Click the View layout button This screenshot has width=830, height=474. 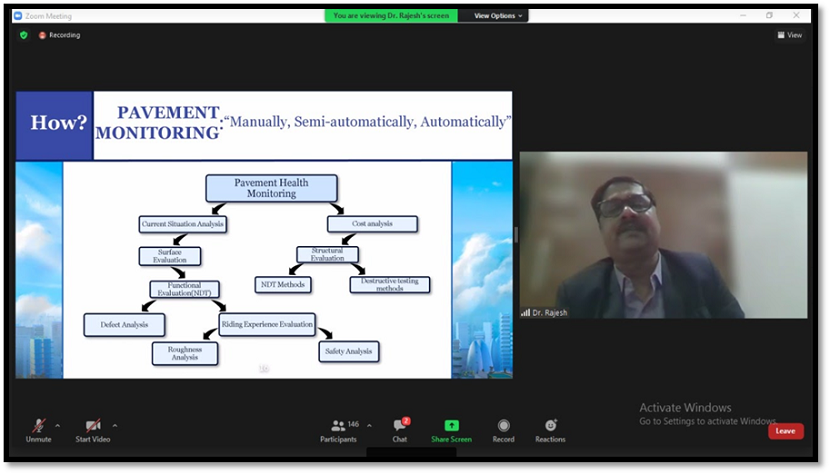tap(789, 35)
